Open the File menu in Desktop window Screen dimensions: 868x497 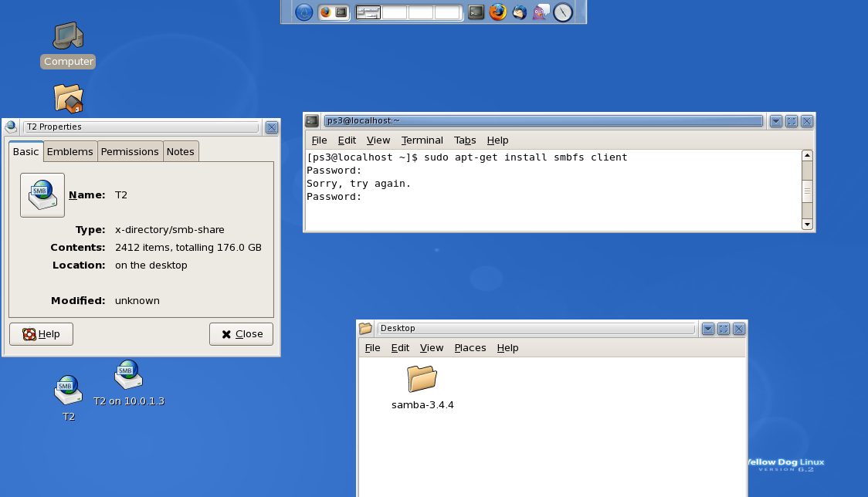click(x=372, y=347)
